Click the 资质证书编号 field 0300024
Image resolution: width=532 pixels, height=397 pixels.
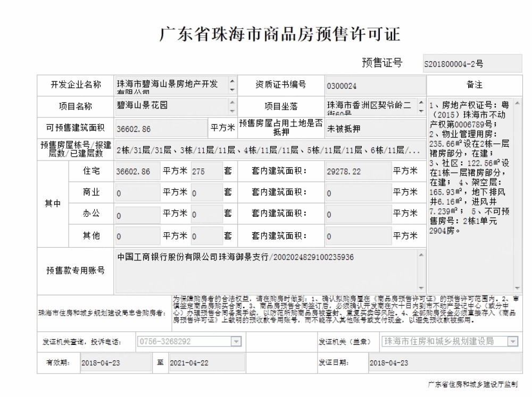[x=376, y=86]
